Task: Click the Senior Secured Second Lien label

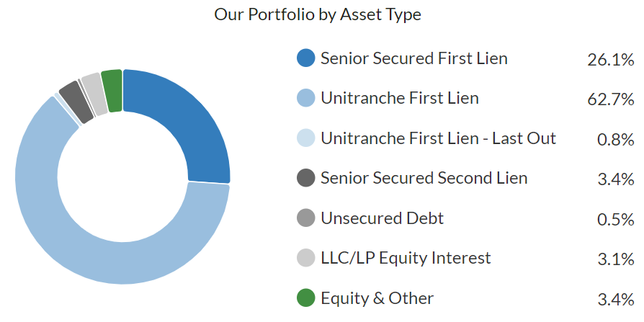Action: [424, 178]
